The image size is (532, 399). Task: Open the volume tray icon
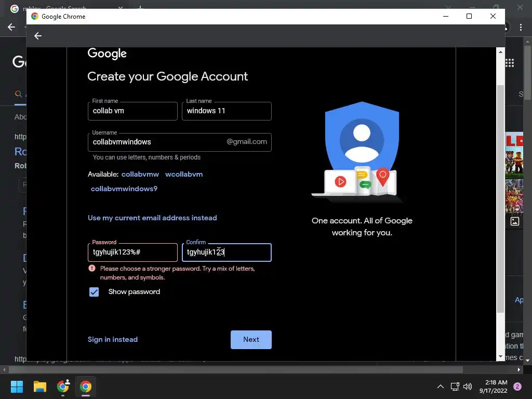coord(468,387)
